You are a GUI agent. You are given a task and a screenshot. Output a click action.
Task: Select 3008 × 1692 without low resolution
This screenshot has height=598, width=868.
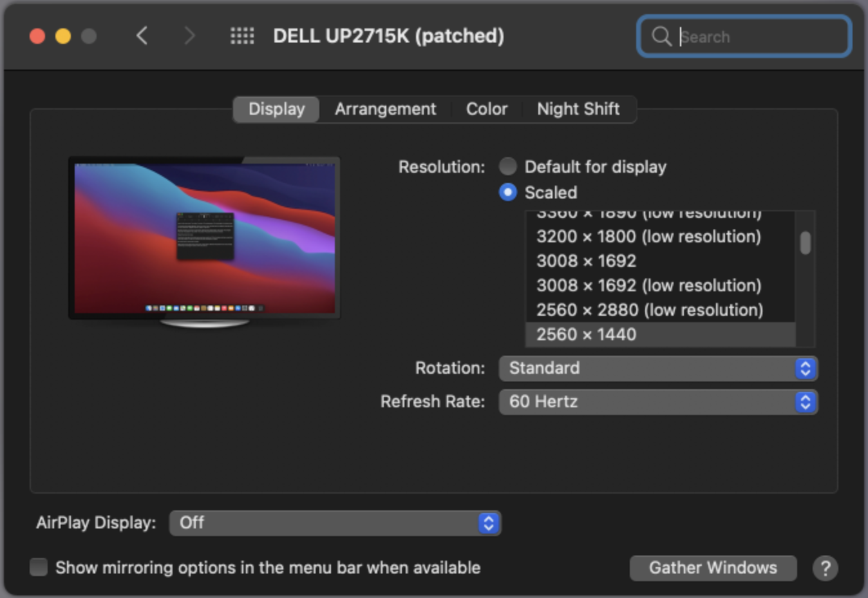661,261
